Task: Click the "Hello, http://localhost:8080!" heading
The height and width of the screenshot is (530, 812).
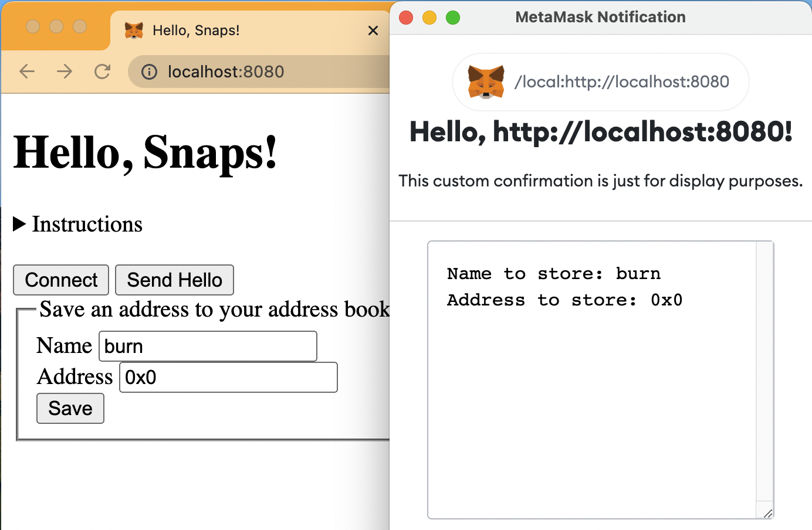Action: pyautogui.click(x=601, y=132)
